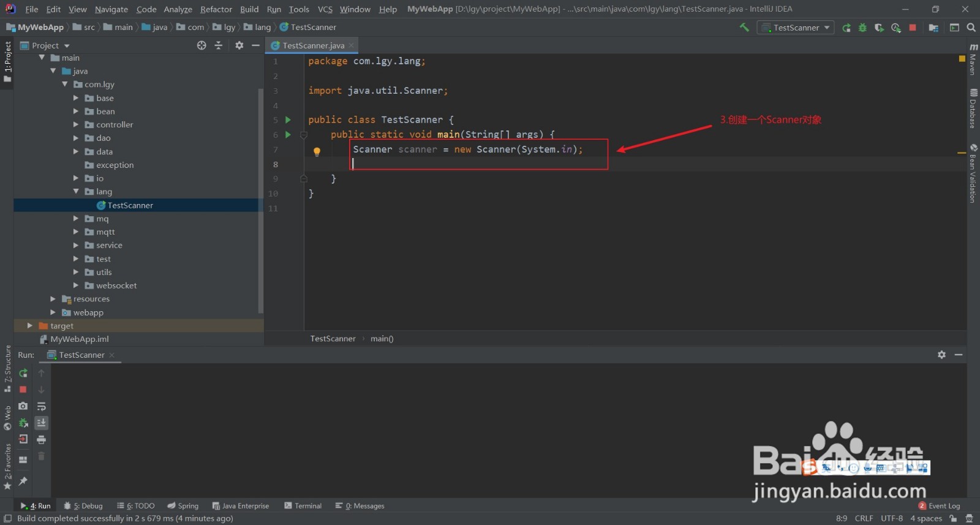Click the UTF-8 encoding status entry

[x=892, y=518]
